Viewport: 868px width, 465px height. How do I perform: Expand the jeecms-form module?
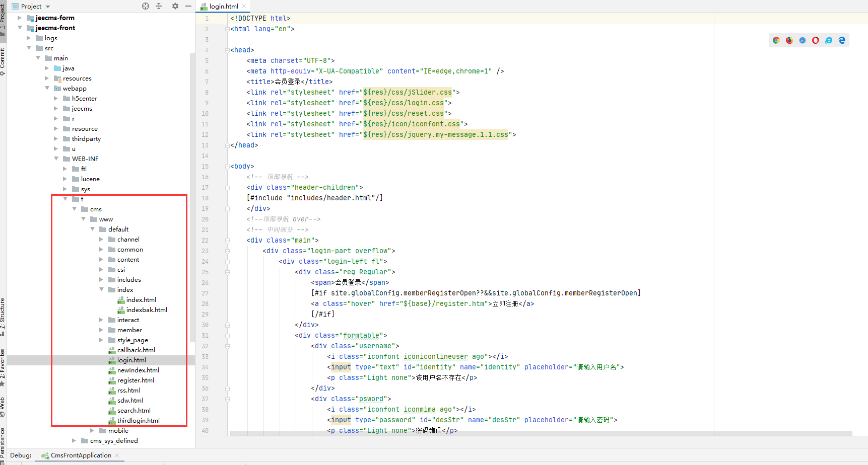pos(20,18)
